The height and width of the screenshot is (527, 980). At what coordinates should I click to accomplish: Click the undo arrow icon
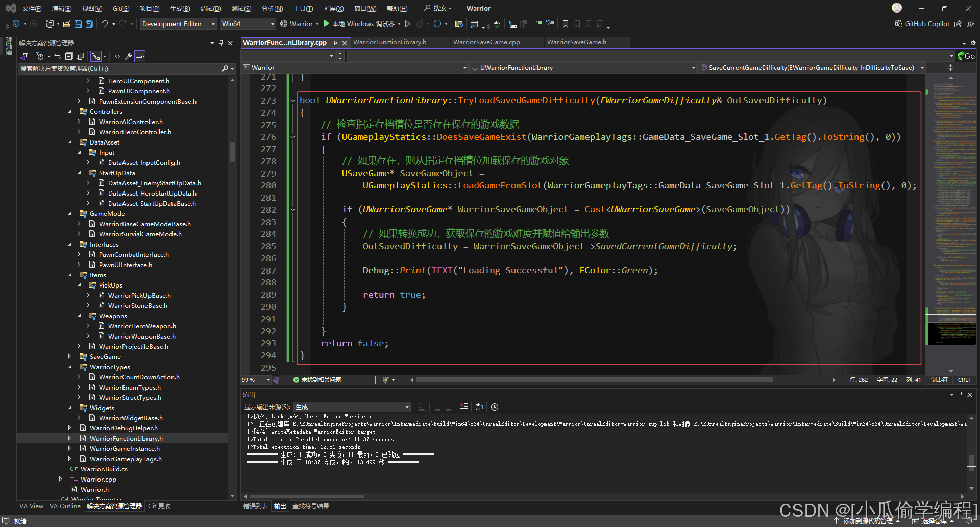click(x=104, y=24)
